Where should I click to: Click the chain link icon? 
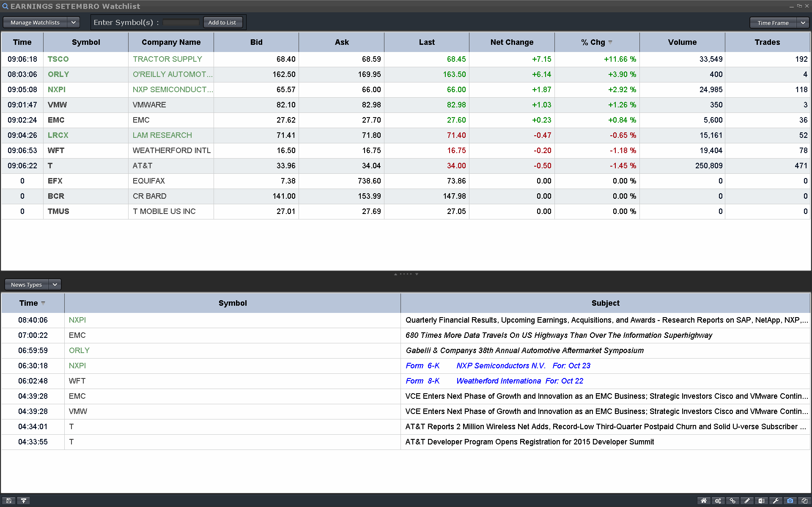point(732,501)
